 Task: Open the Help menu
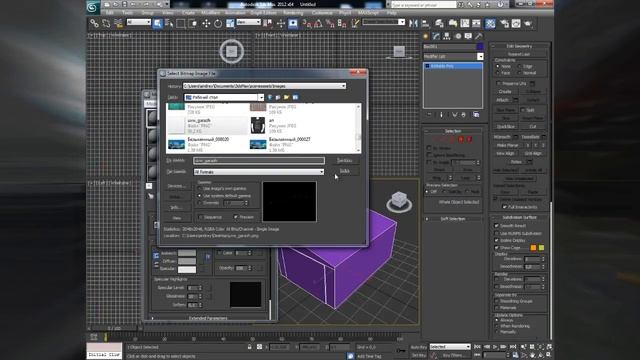[x=391, y=13]
